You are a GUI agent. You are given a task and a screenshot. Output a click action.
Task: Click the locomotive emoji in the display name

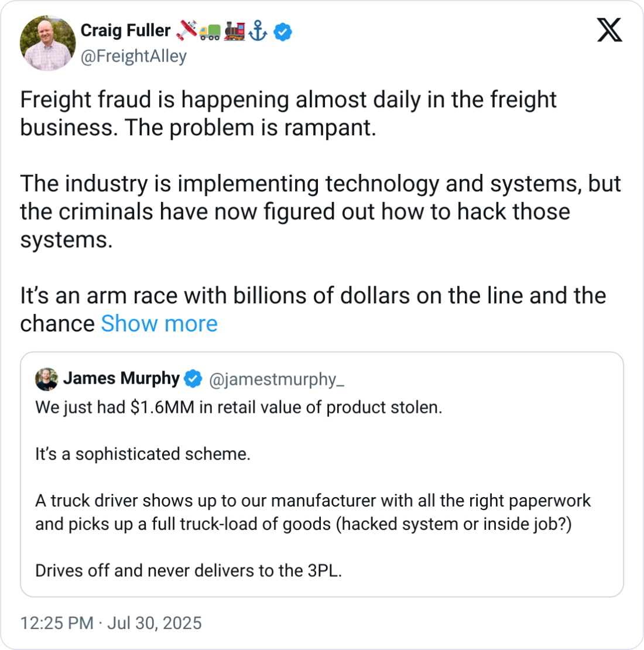pos(234,32)
